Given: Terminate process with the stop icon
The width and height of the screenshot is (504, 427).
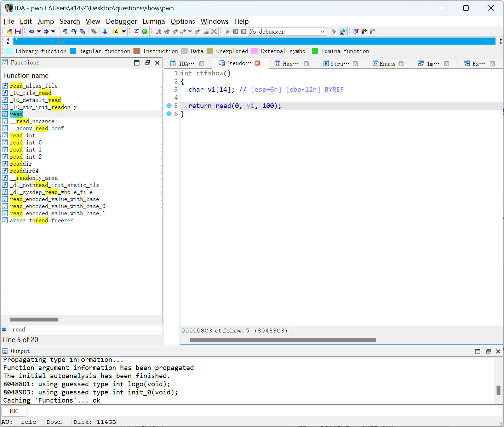Looking at the screenshot, I should pos(244,32).
